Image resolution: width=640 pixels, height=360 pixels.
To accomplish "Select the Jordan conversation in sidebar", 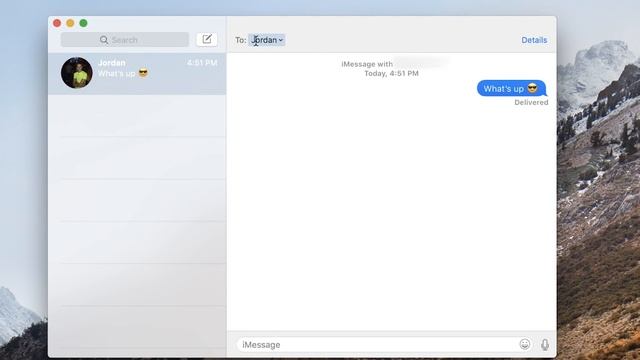I will pos(137,73).
